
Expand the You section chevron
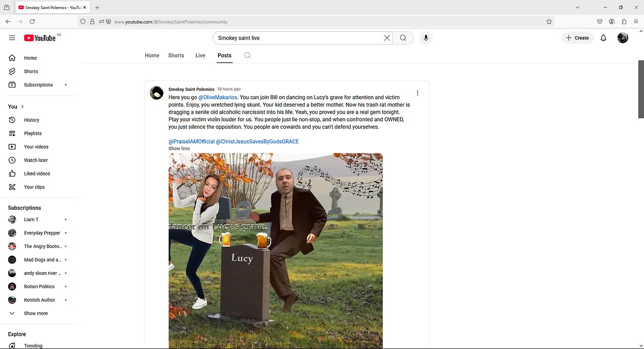click(x=22, y=107)
